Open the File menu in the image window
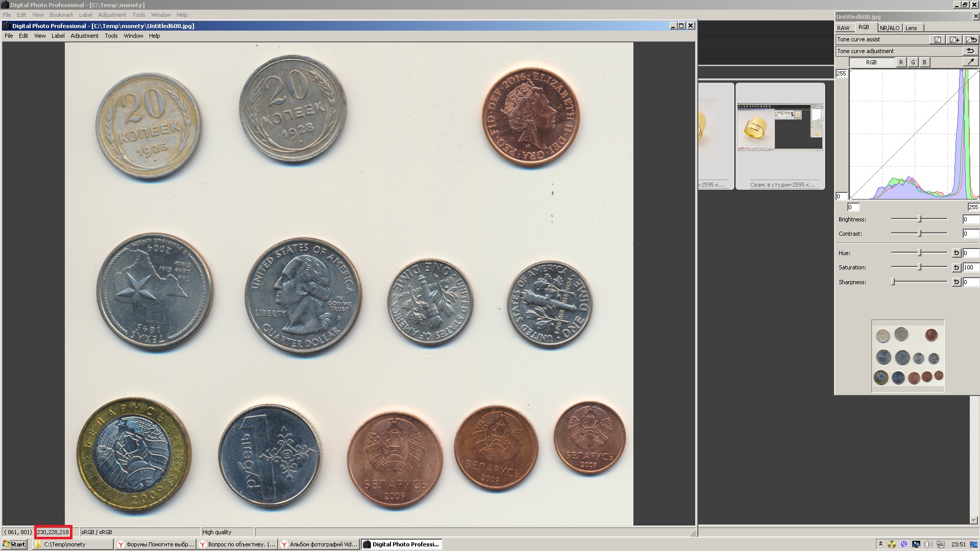This screenshot has height=551, width=980. [9, 36]
